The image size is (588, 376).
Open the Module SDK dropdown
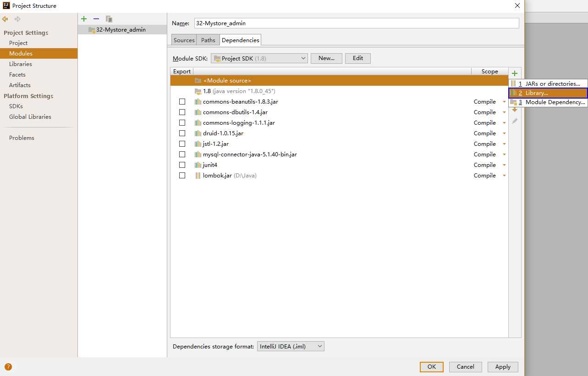259,58
